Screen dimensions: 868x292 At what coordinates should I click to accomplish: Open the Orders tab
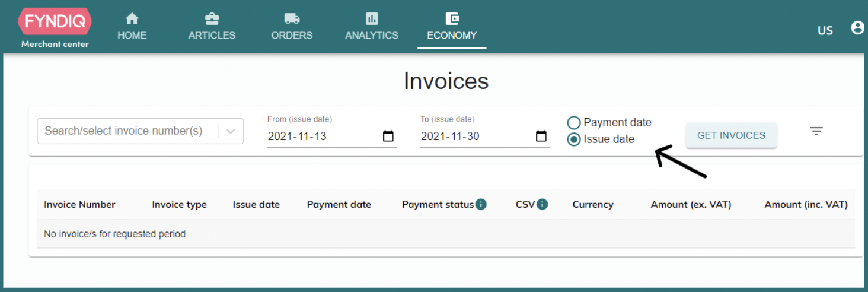tap(292, 27)
